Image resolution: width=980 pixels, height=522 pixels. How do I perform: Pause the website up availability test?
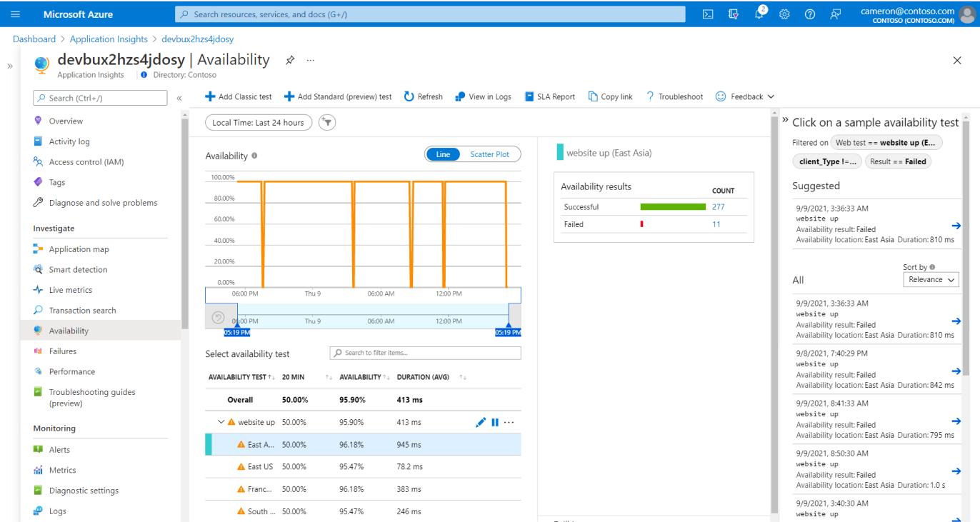click(x=495, y=422)
